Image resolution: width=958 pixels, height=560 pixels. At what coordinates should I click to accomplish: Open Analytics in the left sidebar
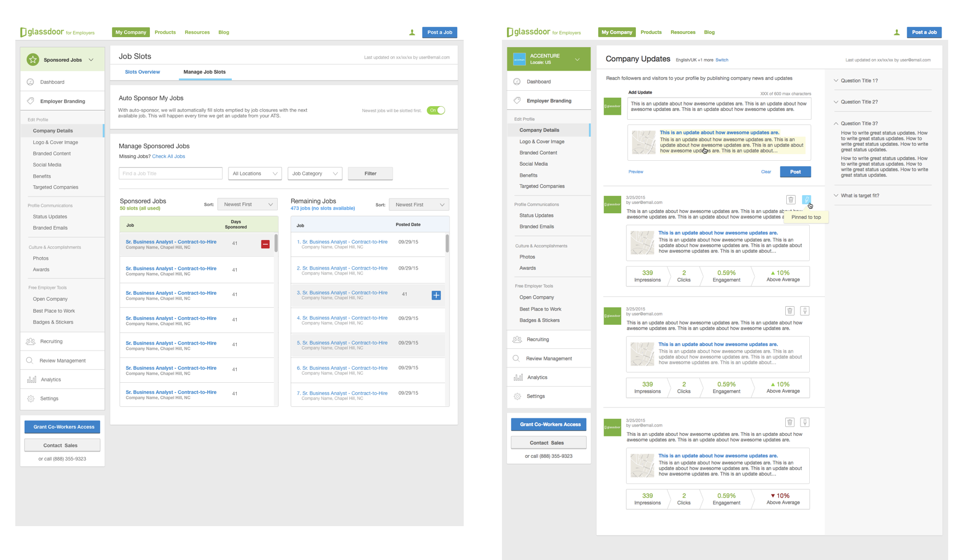coord(50,380)
